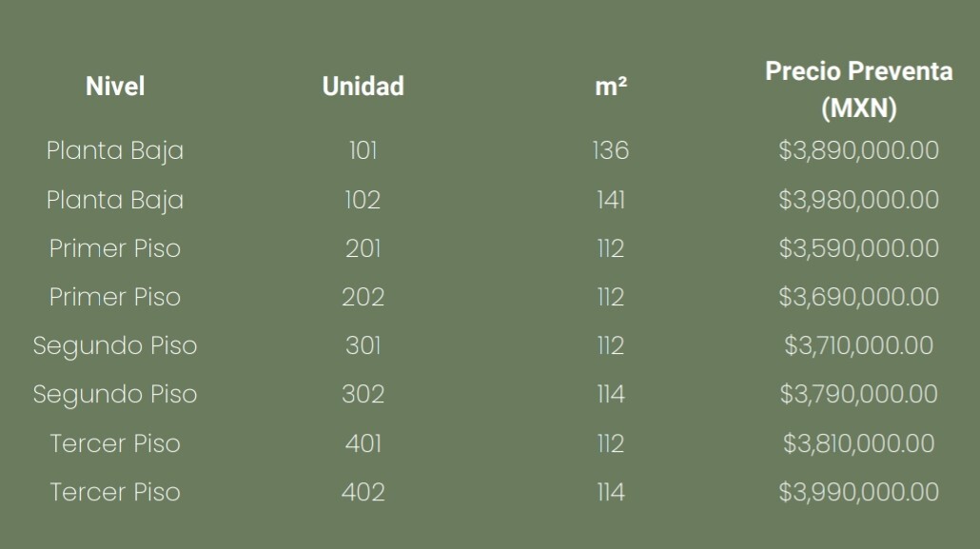The image size is (980, 549).
Task: Click the Nivel column header
Action: pos(115,87)
